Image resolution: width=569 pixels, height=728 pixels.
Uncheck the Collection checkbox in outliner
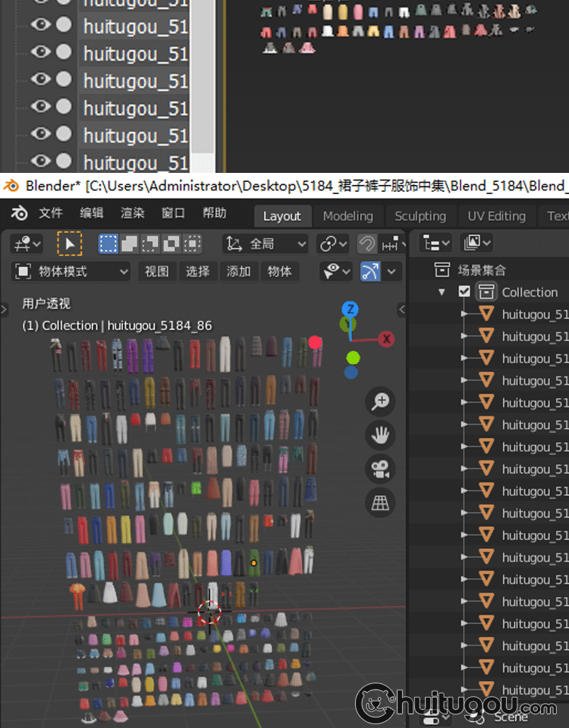pos(464,292)
